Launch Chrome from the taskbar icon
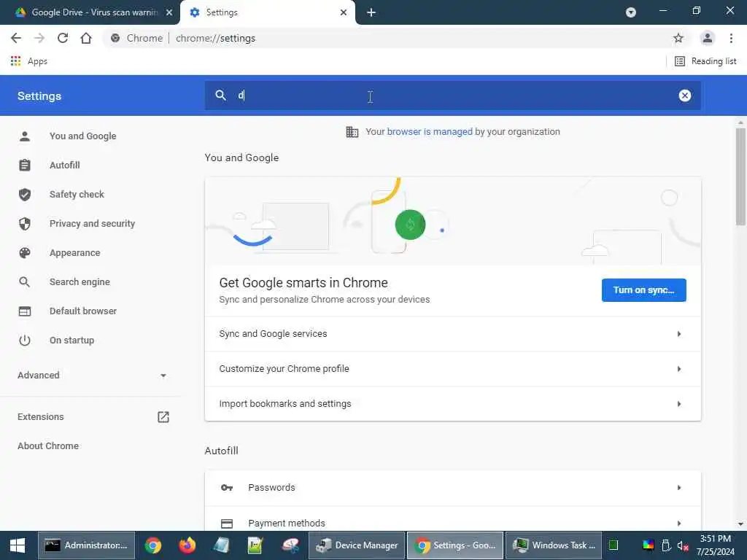Viewport: 747px width, 560px height. click(153, 545)
